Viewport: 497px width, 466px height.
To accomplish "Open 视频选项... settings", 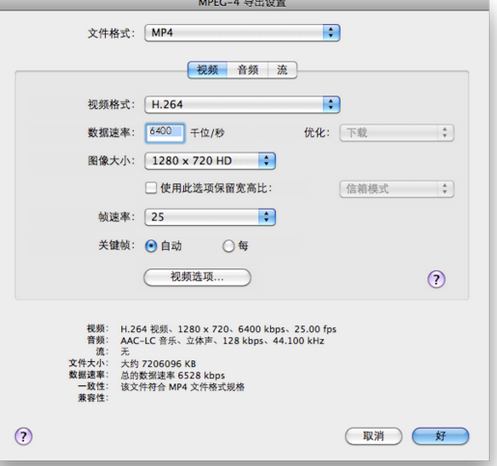I will (197, 277).
